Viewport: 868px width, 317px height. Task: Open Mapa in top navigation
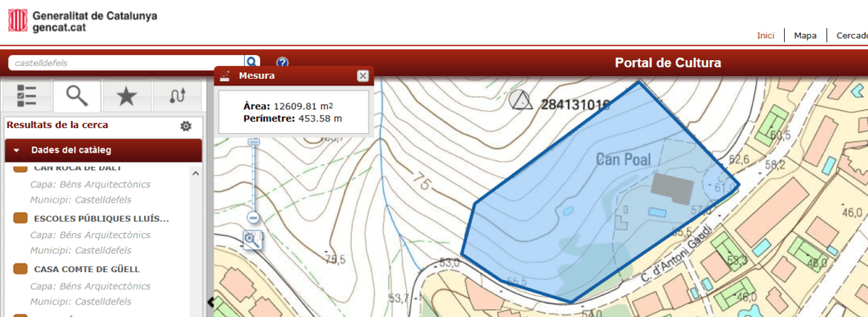point(805,36)
